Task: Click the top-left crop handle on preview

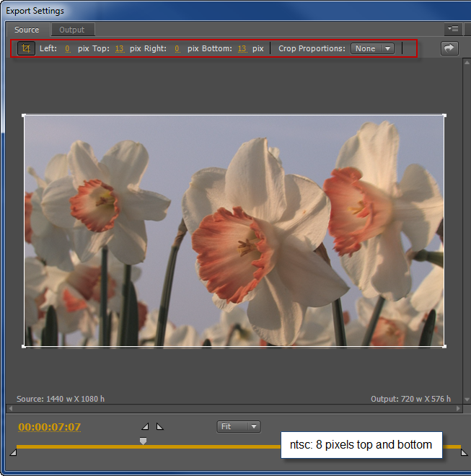Action: pyautogui.click(x=24, y=115)
